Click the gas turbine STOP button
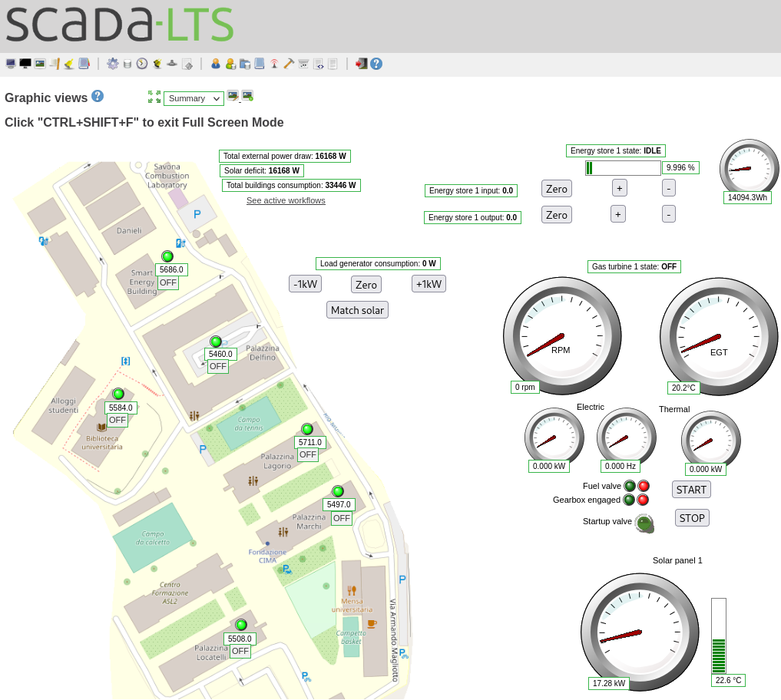This screenshot has width=781, height=700. point(692,518)
